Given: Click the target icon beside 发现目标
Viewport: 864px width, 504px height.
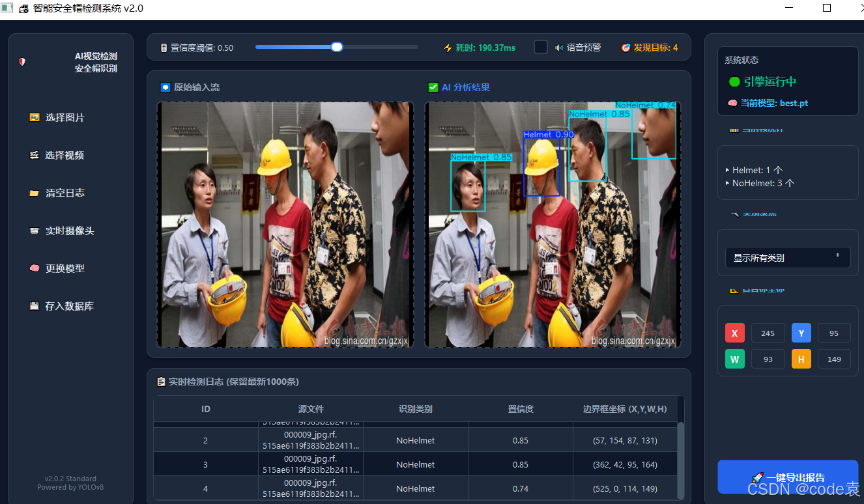Looking at the screenshot, I should click(626, 48).
